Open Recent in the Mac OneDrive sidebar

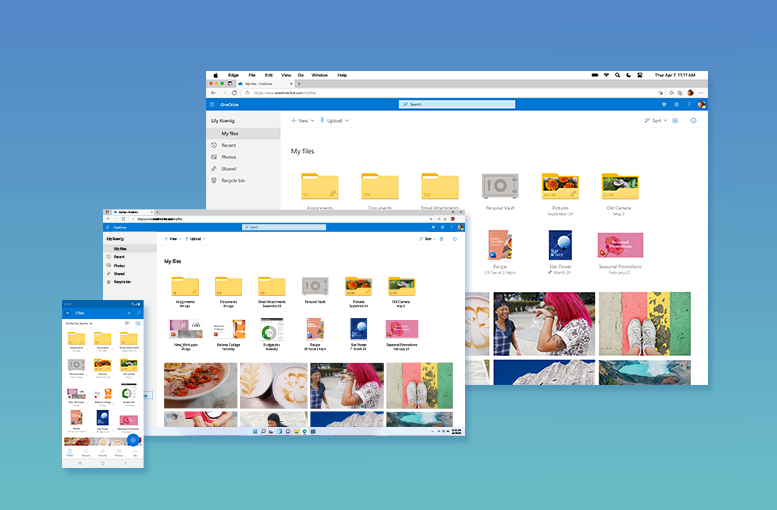tap(229, 145)
